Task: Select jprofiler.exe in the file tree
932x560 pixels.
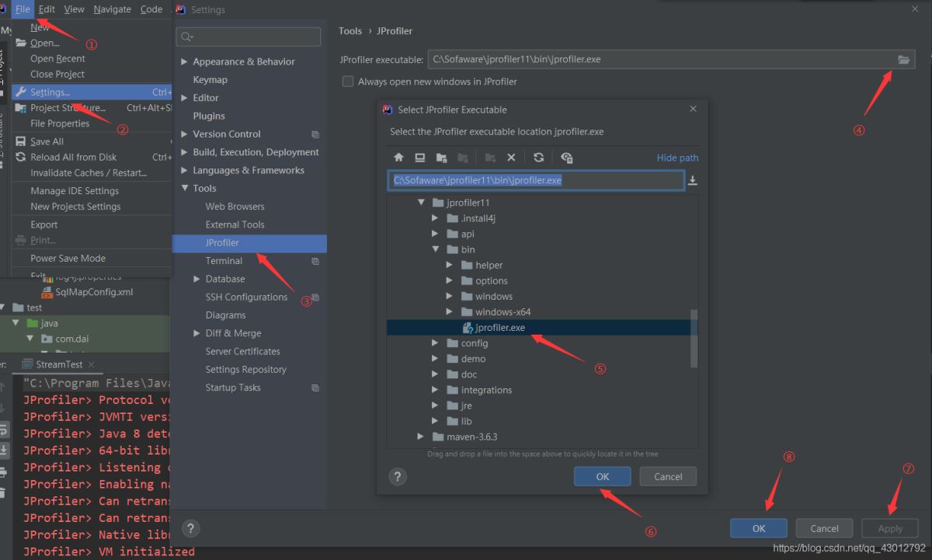Action: coord(499,328)
